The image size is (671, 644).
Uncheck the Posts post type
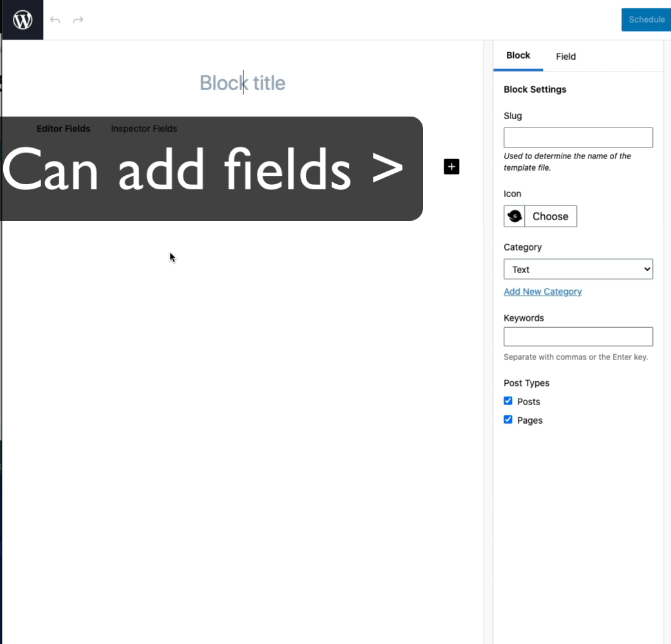pyautogui.click(x=508, y=401)
